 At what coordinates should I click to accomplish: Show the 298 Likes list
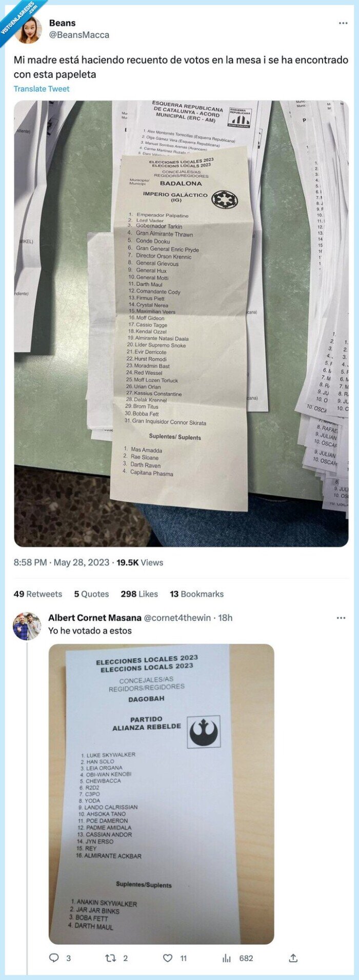(x=139, y=594)
